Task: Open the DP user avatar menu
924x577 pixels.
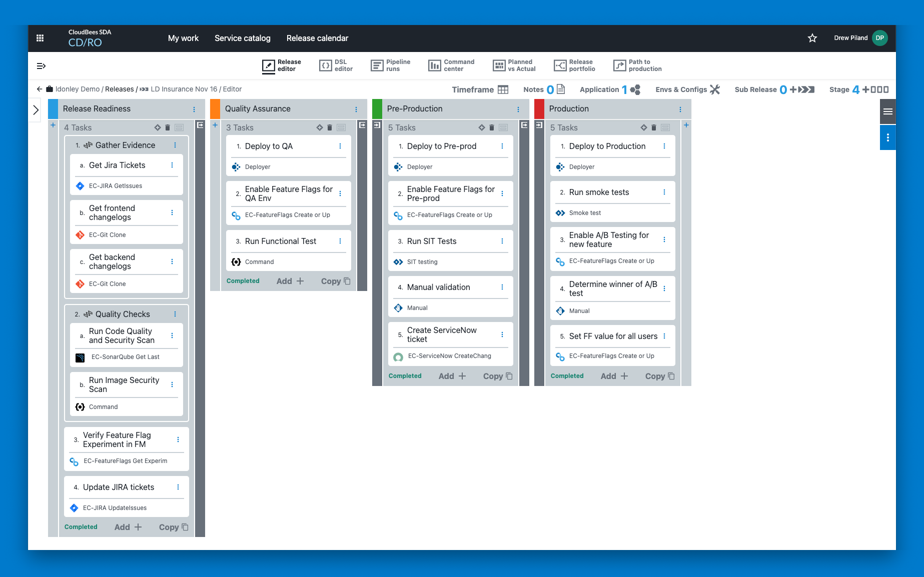Action: click(x=880, y=38)
